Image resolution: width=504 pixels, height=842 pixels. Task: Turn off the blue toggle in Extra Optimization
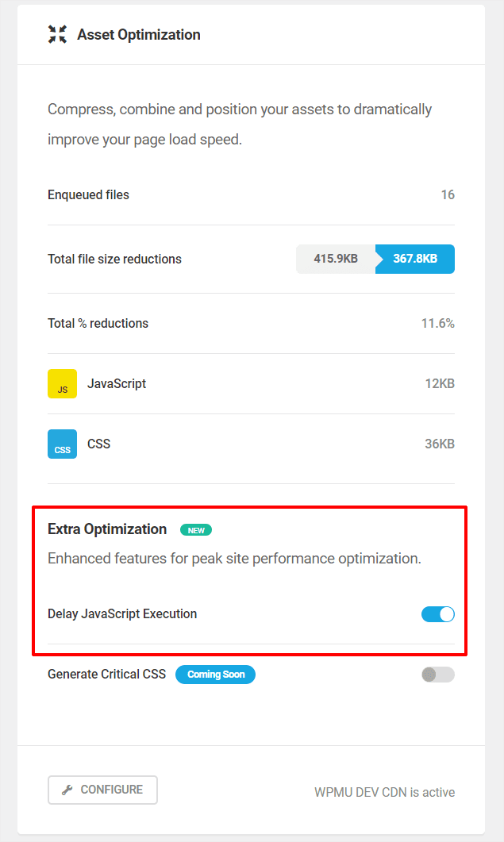click(437, 613)
